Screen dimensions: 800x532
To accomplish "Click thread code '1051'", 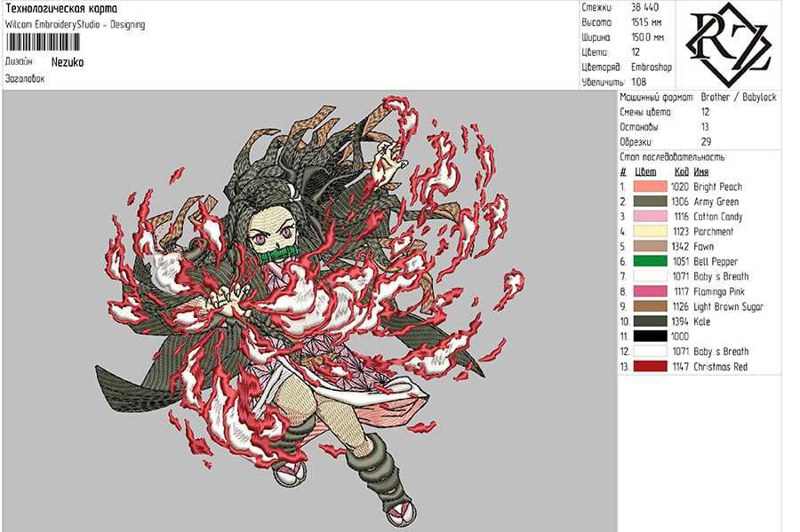I will (x=681, y=261).
